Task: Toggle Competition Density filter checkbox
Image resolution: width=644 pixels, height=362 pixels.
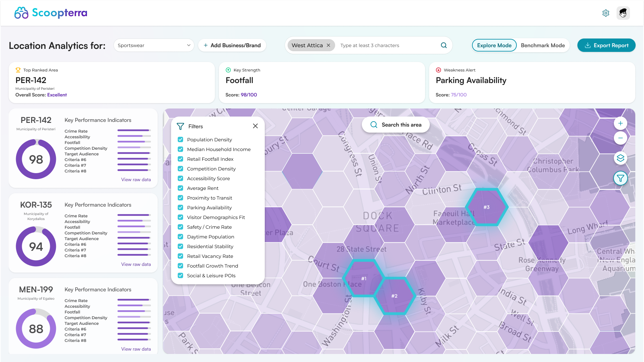Action: click(x=180, y=169)
